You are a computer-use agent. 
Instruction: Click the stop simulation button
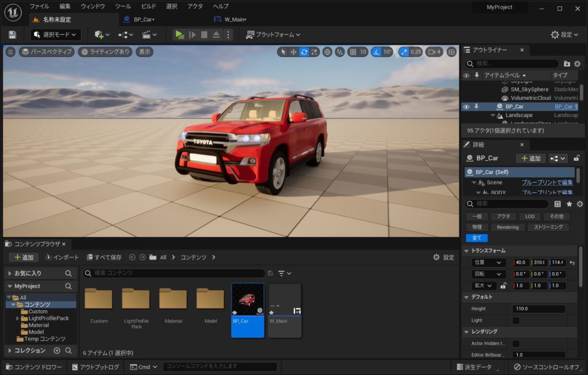204,34
